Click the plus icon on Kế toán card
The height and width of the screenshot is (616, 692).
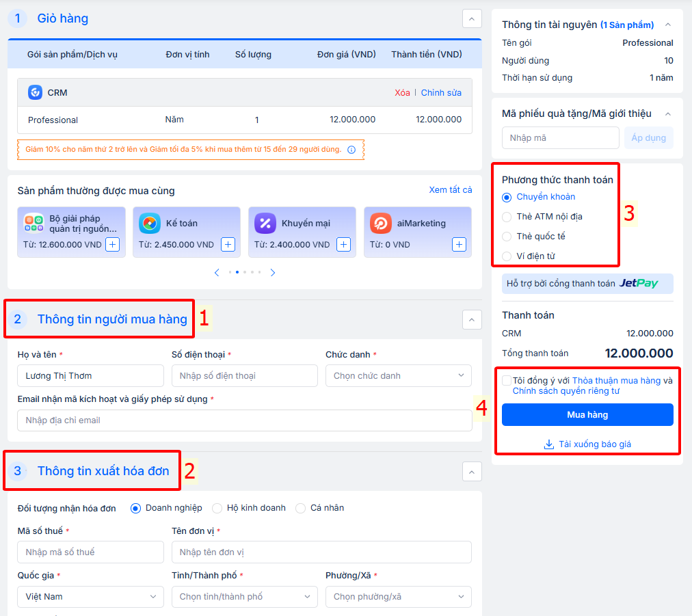click(x=228, y=245)
